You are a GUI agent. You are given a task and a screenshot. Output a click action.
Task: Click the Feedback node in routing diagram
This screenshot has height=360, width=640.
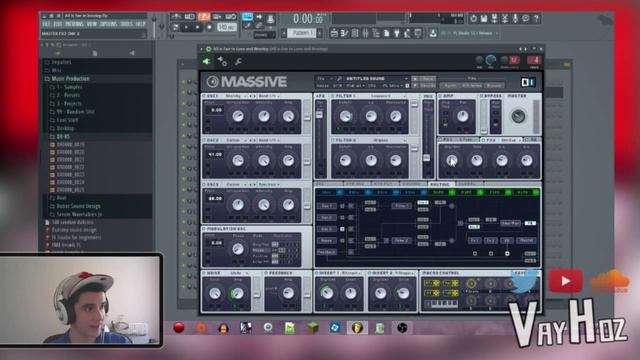(x=327, y=252)
